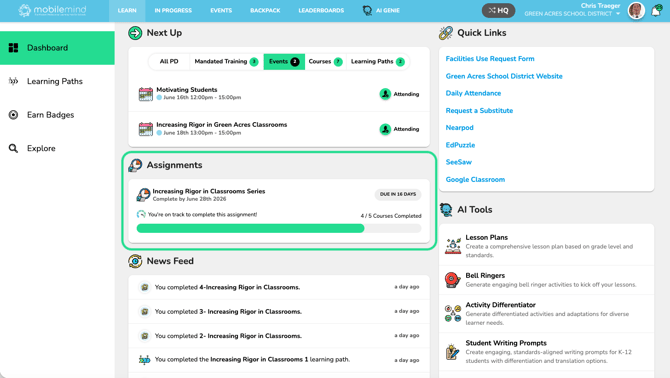This screenshot has width=670, height=378.
Task: Click the Learning Paths sidebar icon
Action: click(x=14, y=81)
